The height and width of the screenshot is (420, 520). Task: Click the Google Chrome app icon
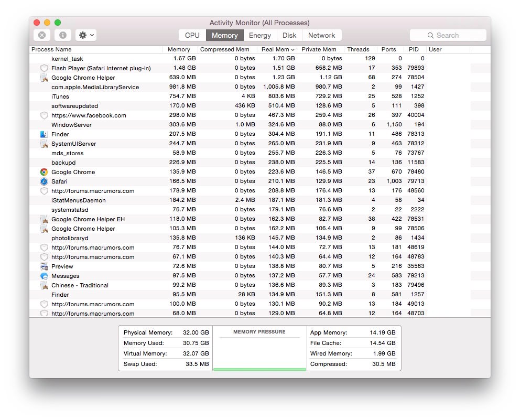coord(44,172)
